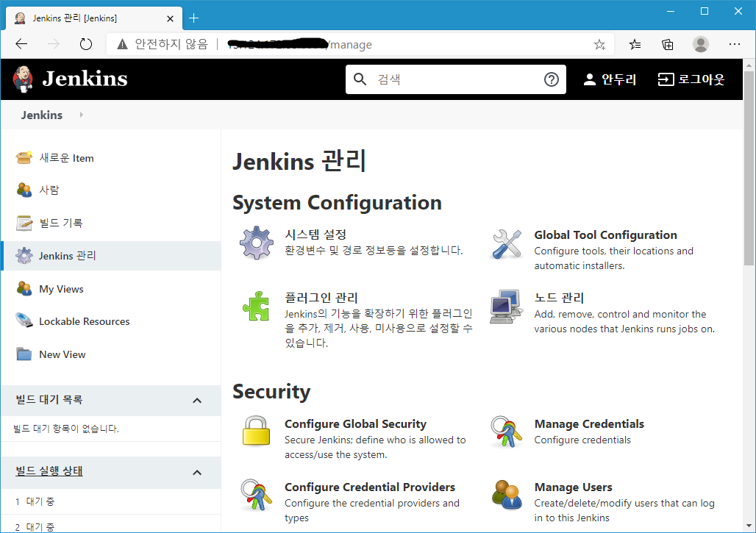Click the Global Tool Configuration tools icon
Image resolution: width=756 pixels, height=533 pixels.
[x=507, y=244]
